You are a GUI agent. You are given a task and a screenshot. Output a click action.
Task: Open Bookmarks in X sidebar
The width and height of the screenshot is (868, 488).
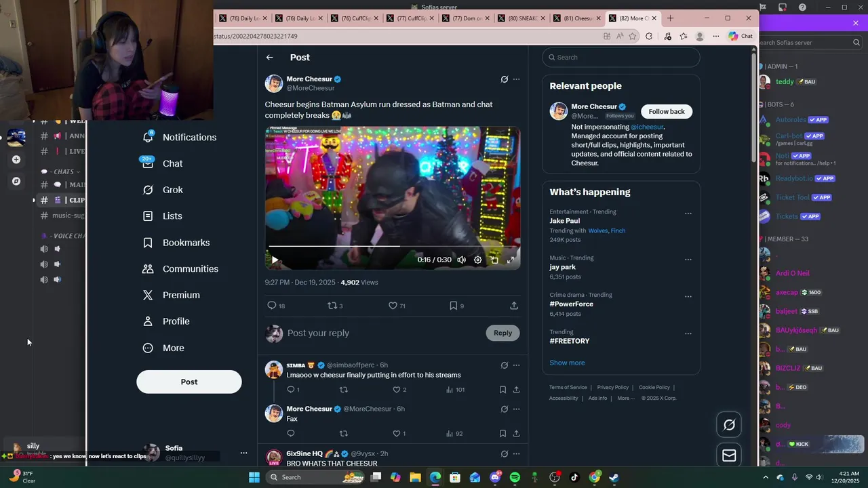point(176,243)
